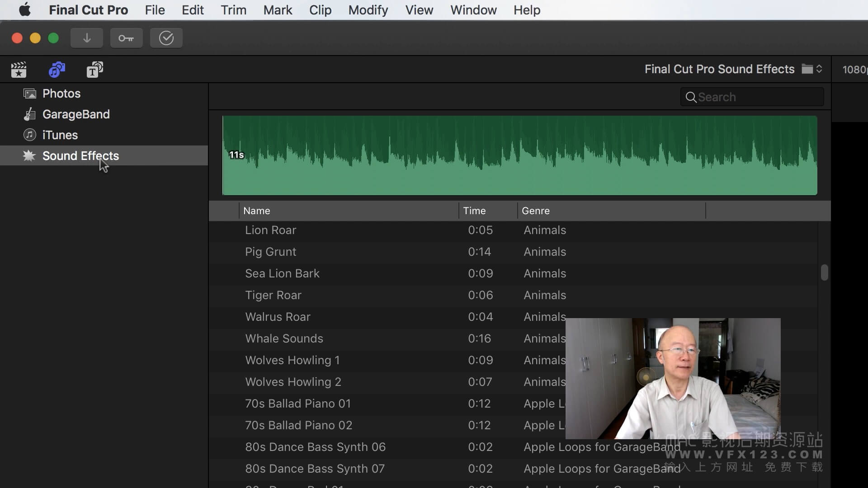868x488 pixels.
Task: Click the Import Media arrow button
Action: tap(87, 38)
